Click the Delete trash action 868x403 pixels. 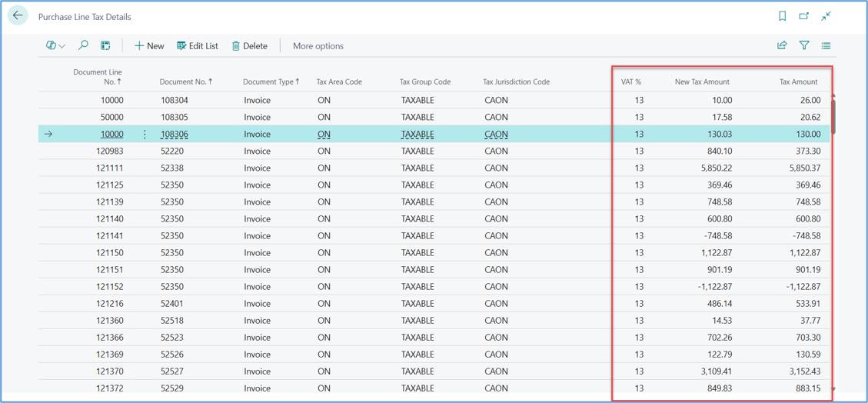click(x=250, y=46)
